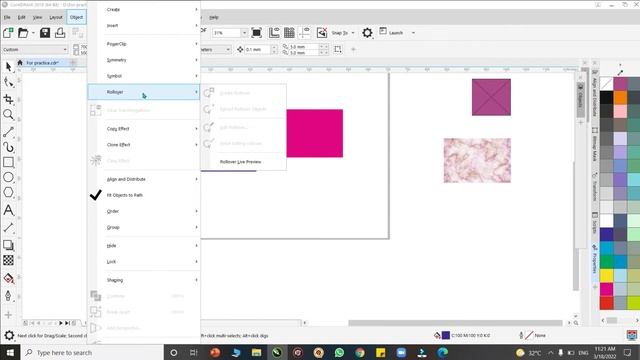Viewport: 640px width, 360px height.
Task: Select the Interactive Fill bucket tool
Action: (9, 278)
